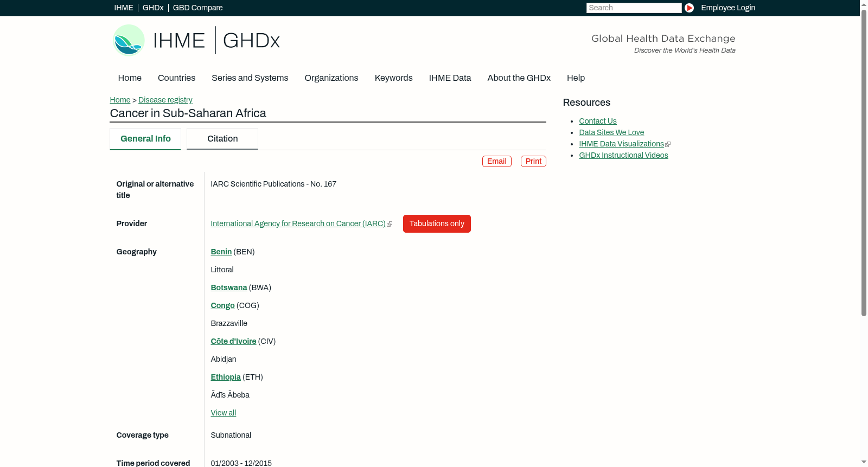Open About the GHDx menu item
This screenshot has height=467, width=868.
click(x=519, y=78)
